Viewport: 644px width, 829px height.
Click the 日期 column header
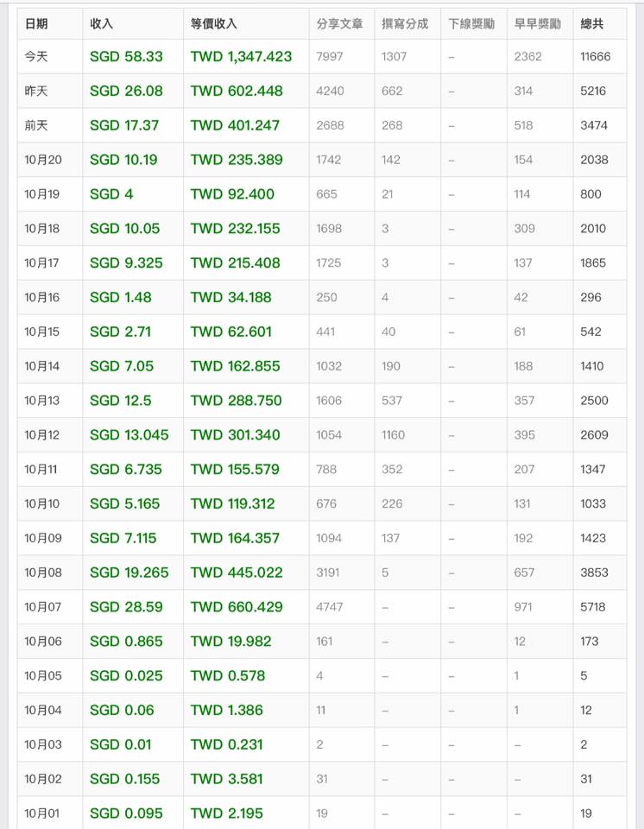pos(36,23)
